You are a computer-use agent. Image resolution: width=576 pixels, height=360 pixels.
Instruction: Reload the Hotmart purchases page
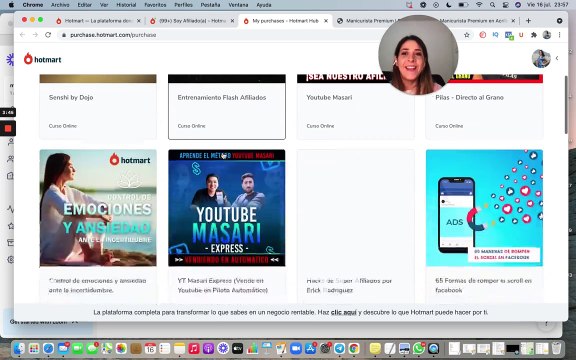tap(48, 35)
